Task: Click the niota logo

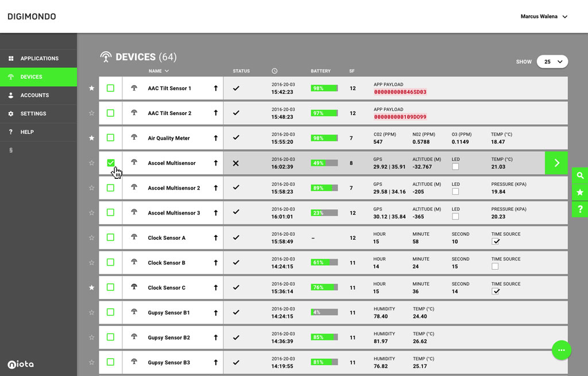Action: pyautogui.click(x=21, y=364)
